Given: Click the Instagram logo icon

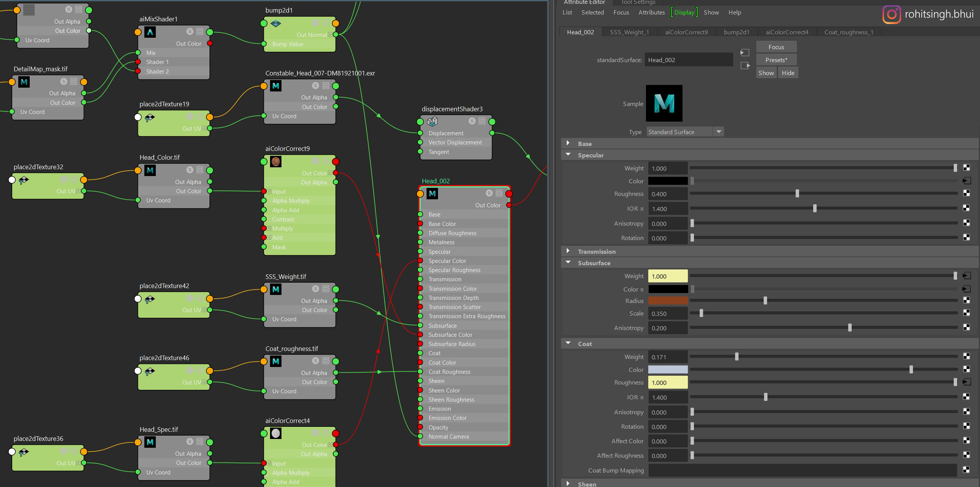Looking at the screenshot, I should [891, 14].
